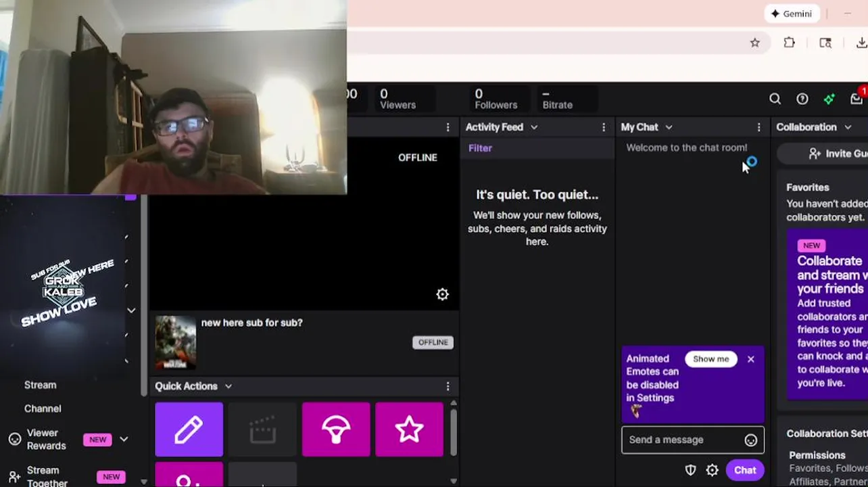Open the Gemini button in browser
The width and height of the screenshot is (868, 487).
click(791, 14)
